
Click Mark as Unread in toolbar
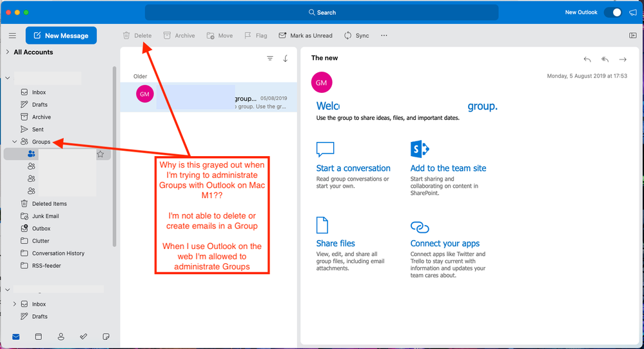point(306,35)
